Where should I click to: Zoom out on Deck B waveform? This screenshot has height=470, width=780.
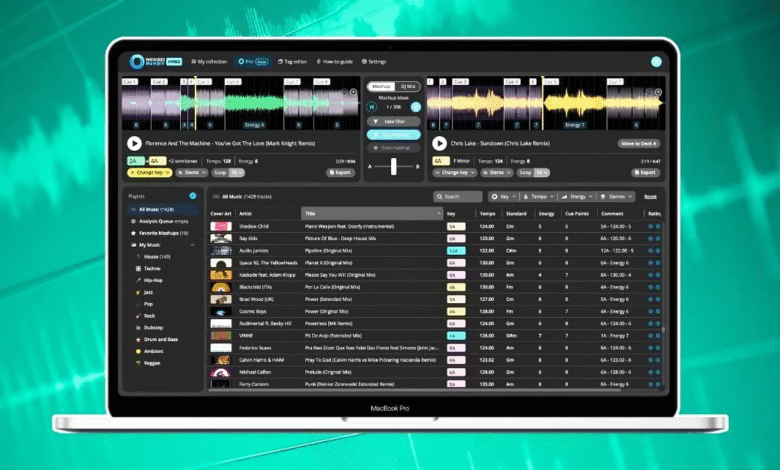pyautogui.click(x=649, y=92)
